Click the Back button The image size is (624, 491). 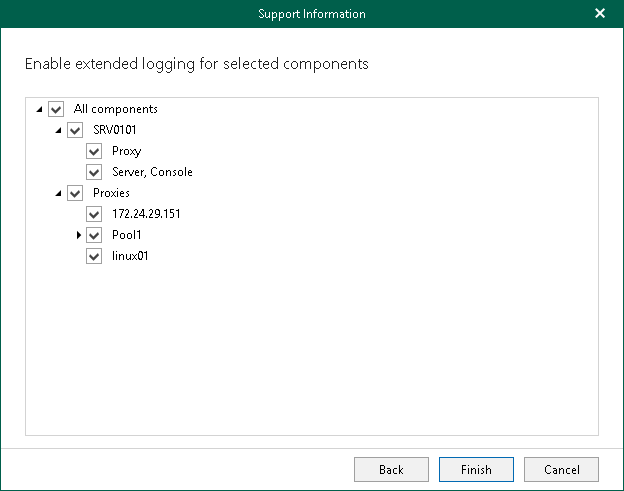(x=391, y=470)
